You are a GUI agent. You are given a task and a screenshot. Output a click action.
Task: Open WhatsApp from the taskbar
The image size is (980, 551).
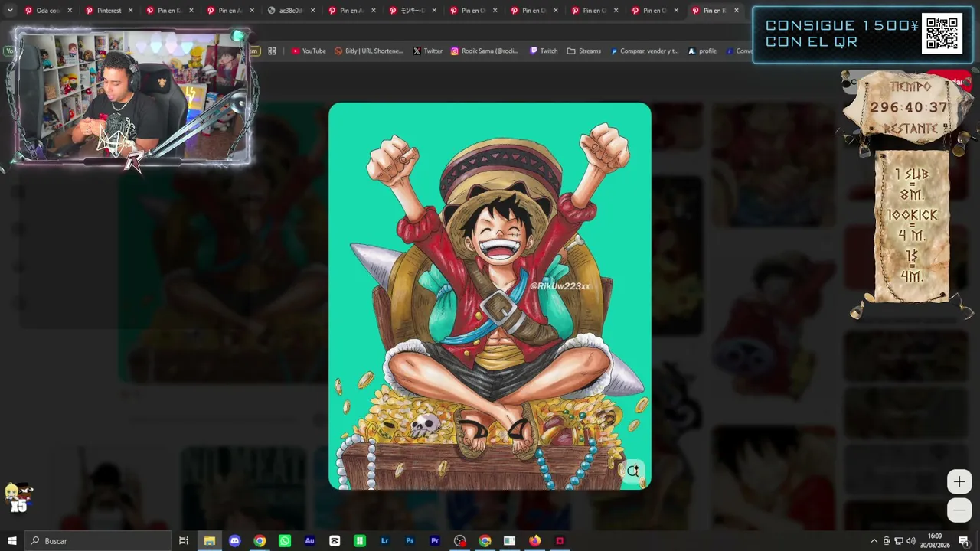(285, 541)
